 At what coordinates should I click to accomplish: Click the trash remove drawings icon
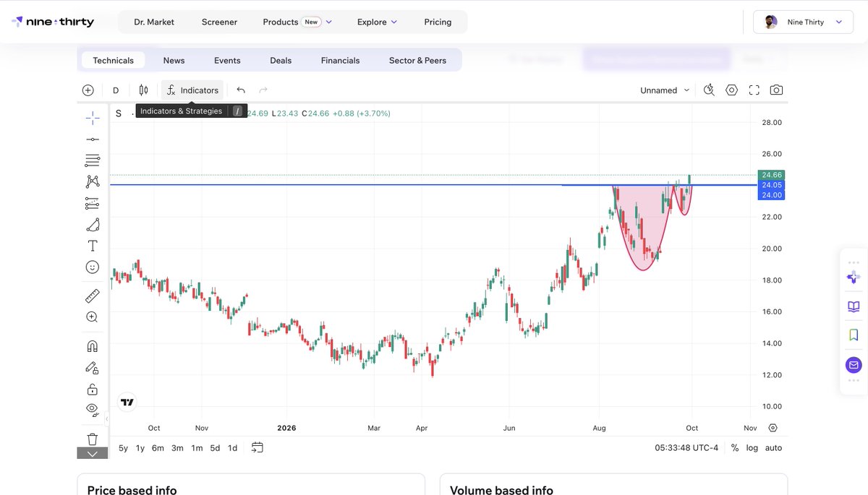tap(93, 439)
